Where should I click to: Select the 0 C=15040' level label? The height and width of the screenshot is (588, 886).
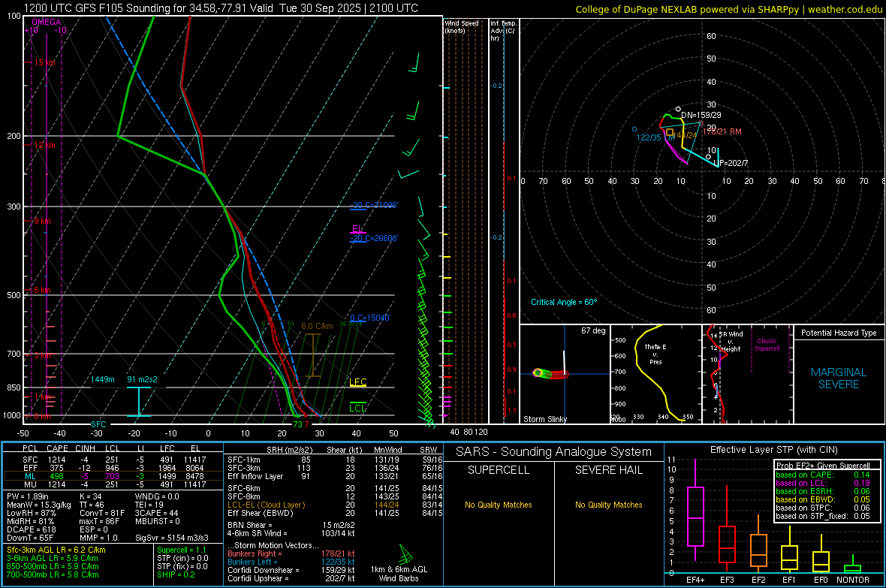point(370,318)
